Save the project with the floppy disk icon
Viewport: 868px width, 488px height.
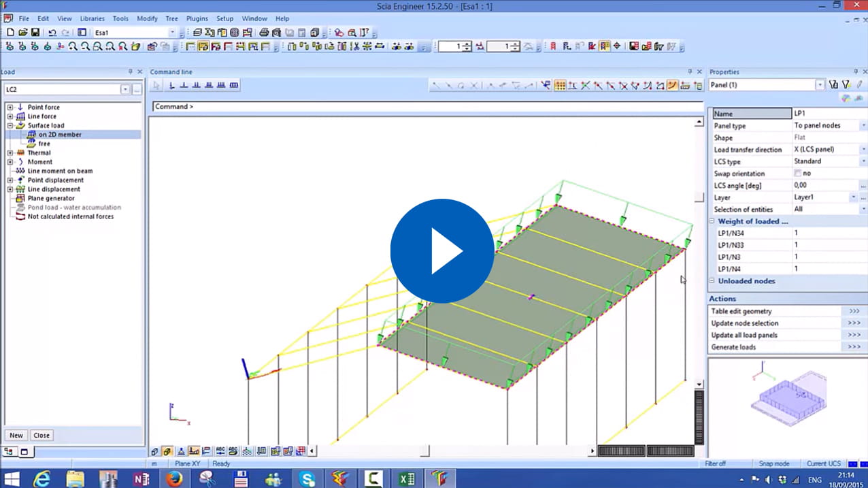click(35, 32)
